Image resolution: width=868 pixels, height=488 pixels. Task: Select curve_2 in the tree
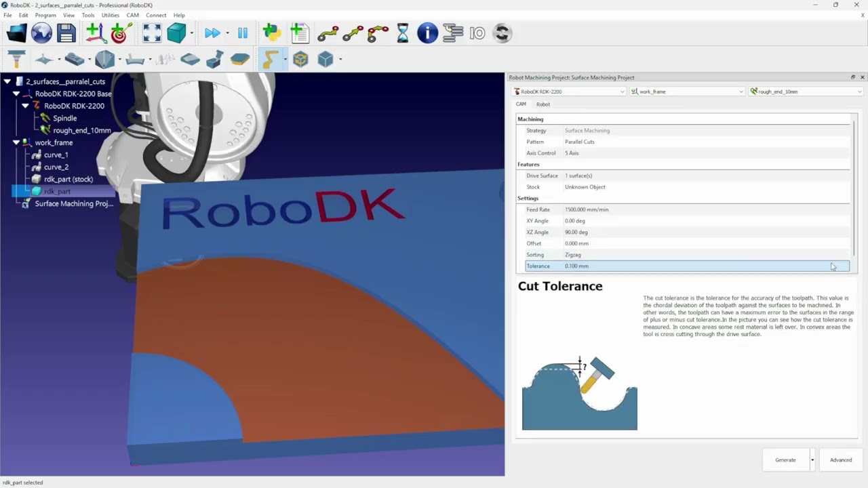click(x=56, y=167)
